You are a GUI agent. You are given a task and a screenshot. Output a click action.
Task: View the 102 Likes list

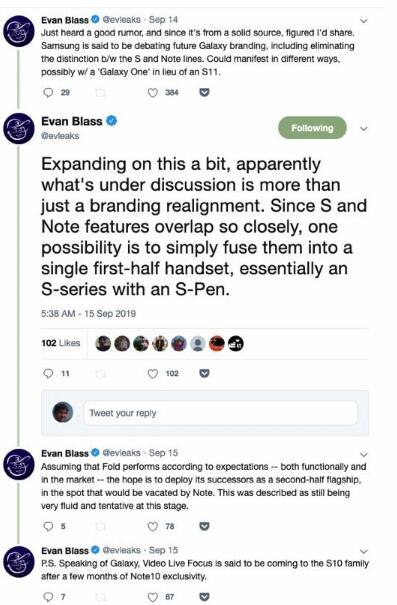61,343
